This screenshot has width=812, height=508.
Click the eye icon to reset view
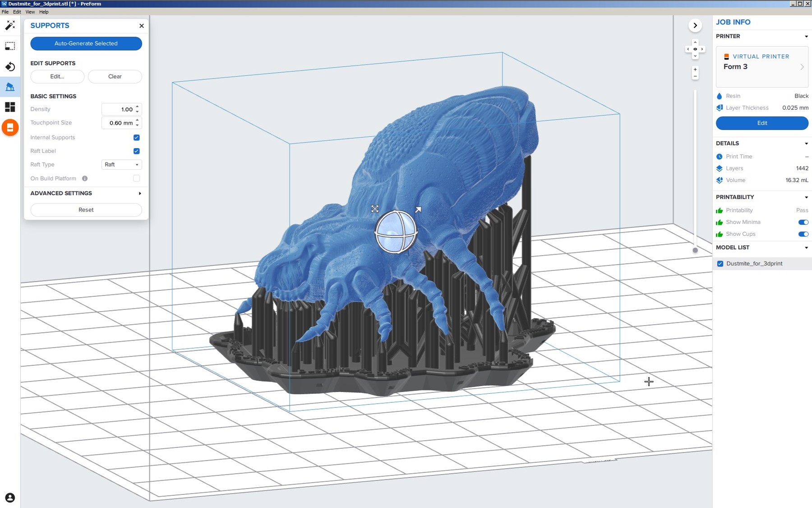695,49
